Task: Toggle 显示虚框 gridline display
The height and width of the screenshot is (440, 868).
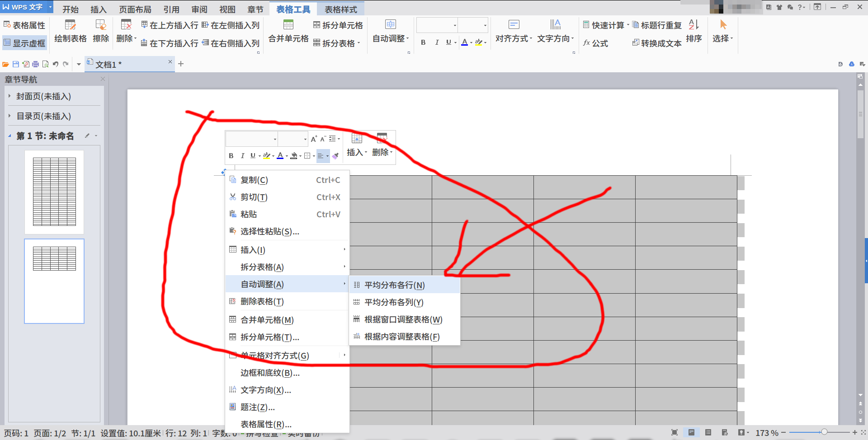Action: pyautogui.click(x=25, y=43)
